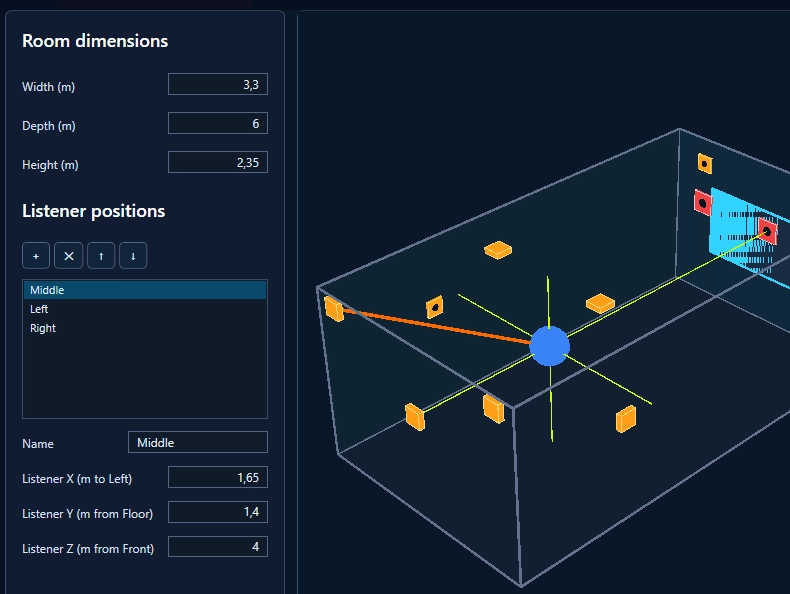This screenshot has height=594, width=790.
Task: Select the Left listener position
Action: click(145, 309)
